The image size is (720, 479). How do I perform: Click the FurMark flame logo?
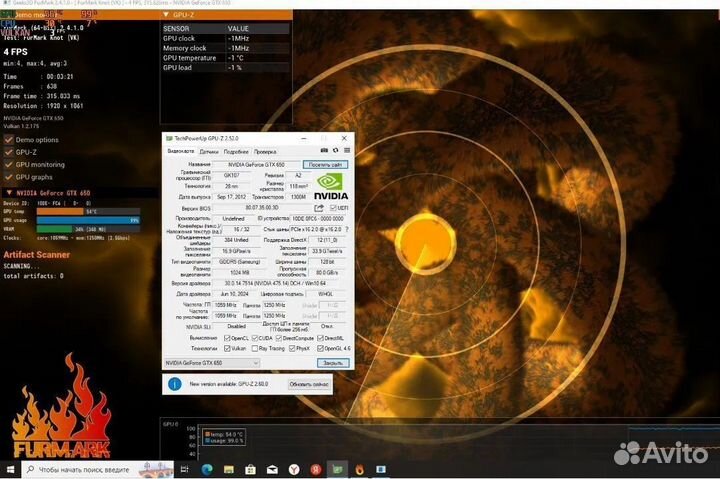pos(61,406)
